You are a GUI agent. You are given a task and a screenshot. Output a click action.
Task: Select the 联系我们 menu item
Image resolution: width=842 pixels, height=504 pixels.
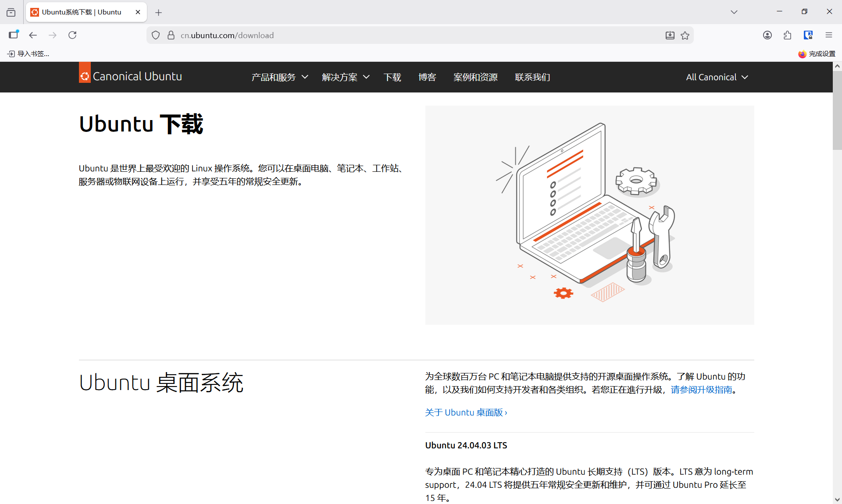532,77
